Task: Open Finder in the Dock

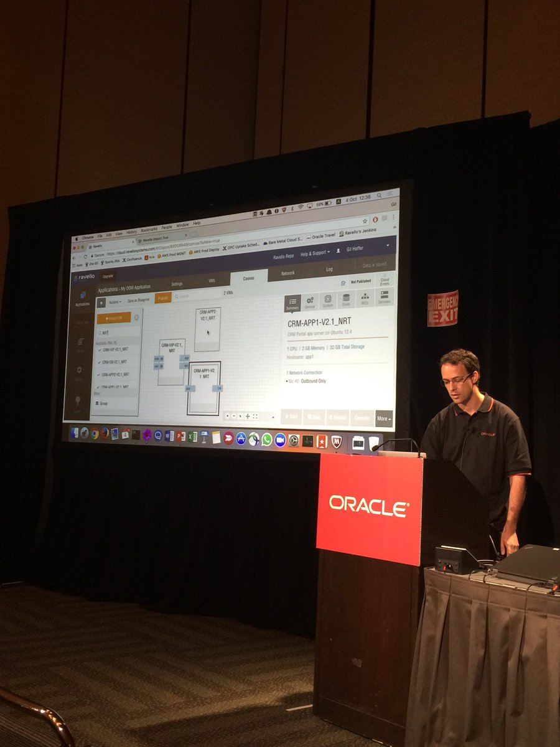Action: [75, 433]
